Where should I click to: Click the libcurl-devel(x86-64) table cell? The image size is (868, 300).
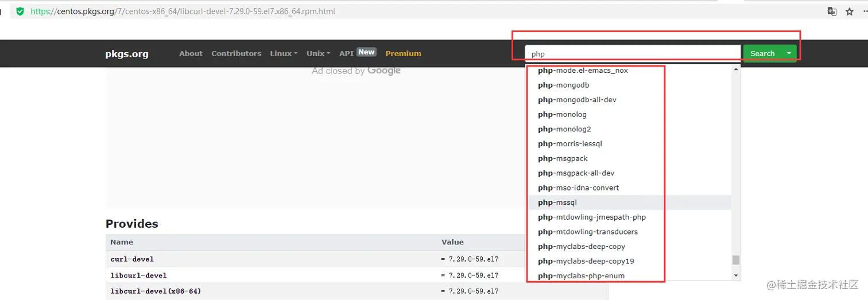[271, 291]
